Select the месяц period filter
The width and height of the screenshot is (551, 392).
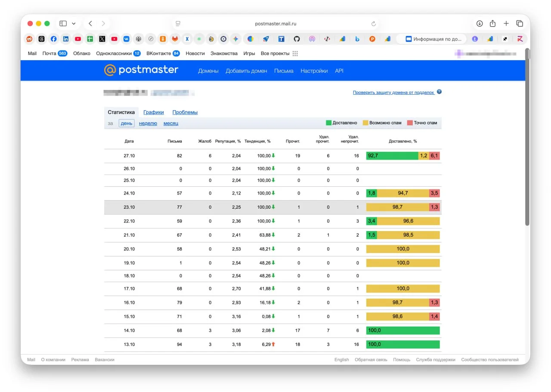[x=170, y=123]
